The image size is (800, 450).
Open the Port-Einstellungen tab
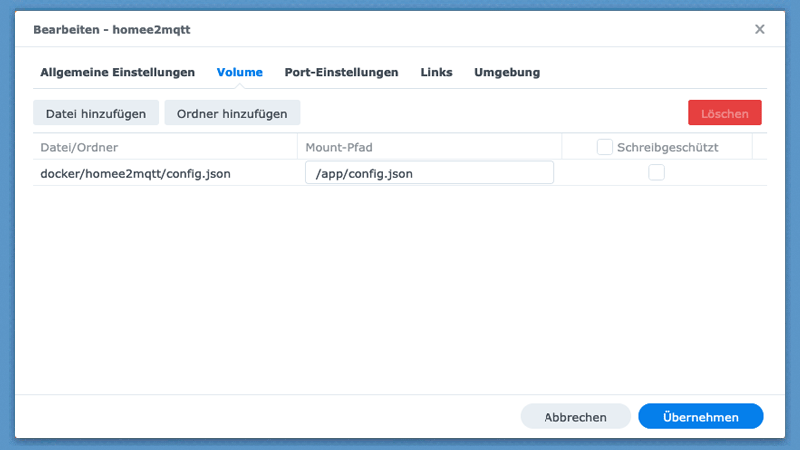click(x=341, y=72)
